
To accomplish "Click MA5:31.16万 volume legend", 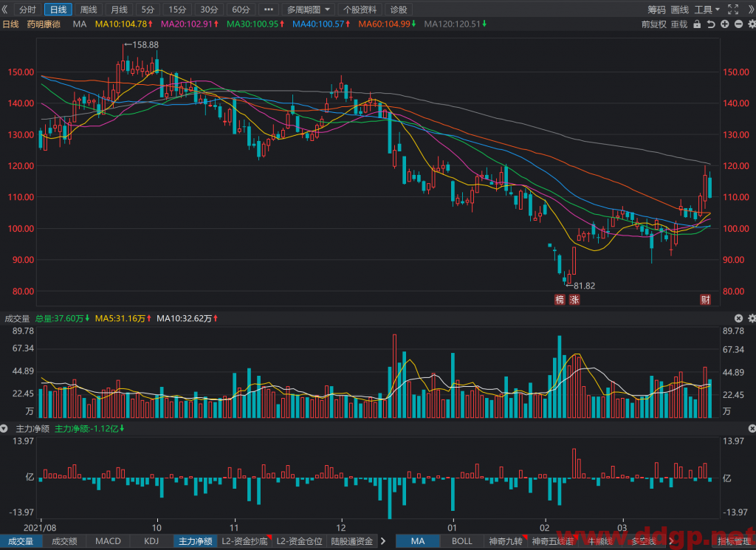I will tap(123, 318).
